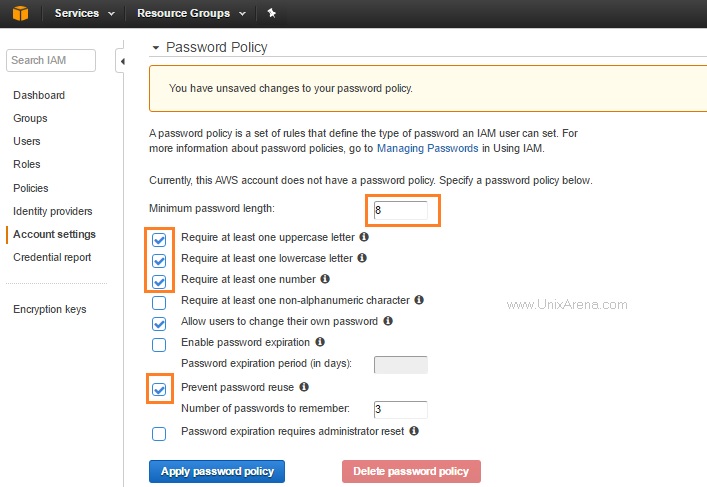Viewport: 707px width, 487px height.
Task: Open the Managing Passwords link
Action: coord(427,148)
